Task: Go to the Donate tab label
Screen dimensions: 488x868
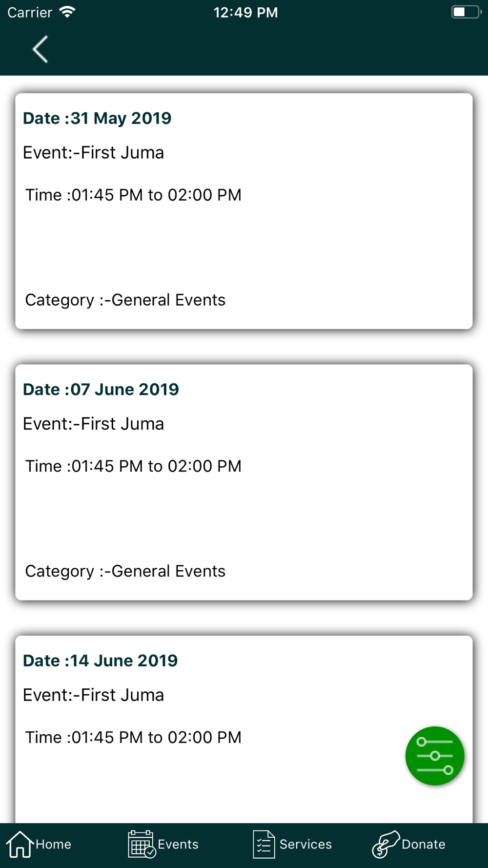Action: (x=424, y=844)
